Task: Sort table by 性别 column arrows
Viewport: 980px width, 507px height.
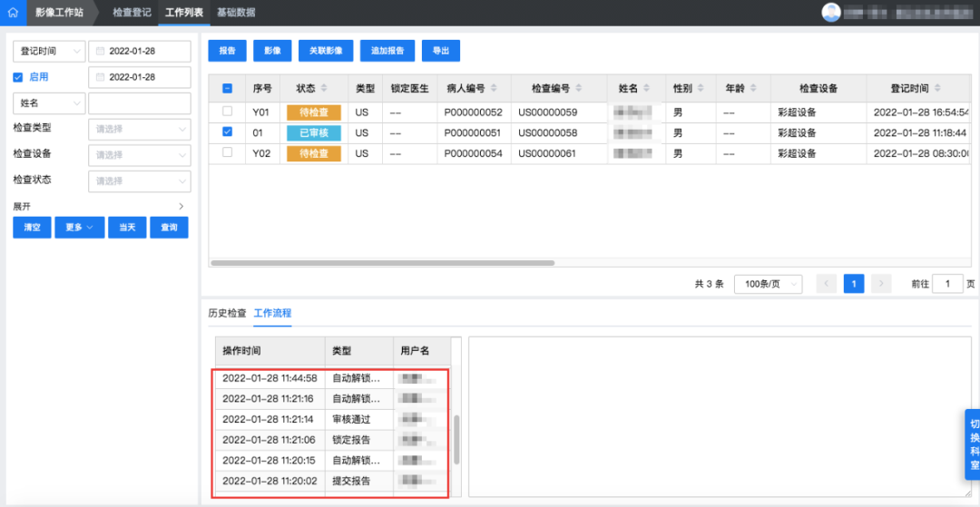Action: click(701, 89)
